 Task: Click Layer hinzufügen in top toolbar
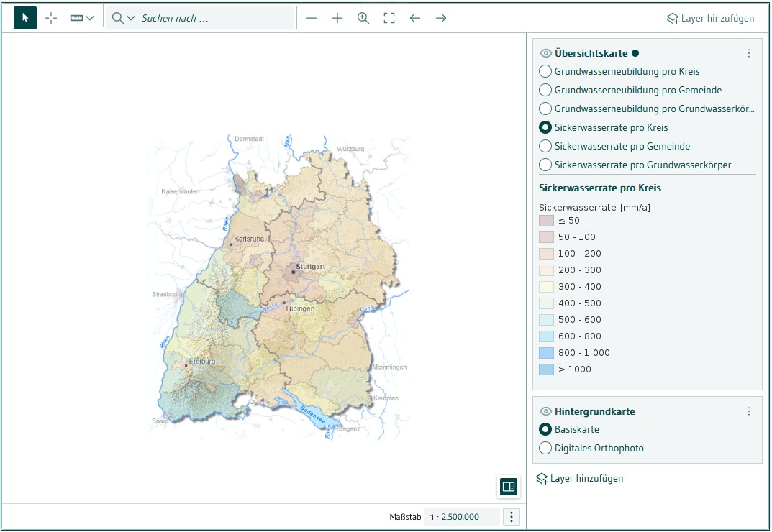click(x=710, y=18)
